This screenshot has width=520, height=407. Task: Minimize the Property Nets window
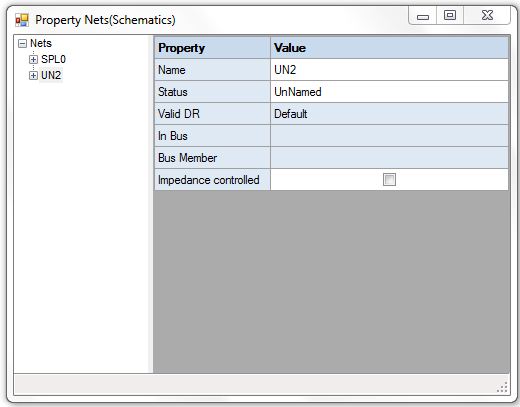pyautogui.click(x=423, y=16)
